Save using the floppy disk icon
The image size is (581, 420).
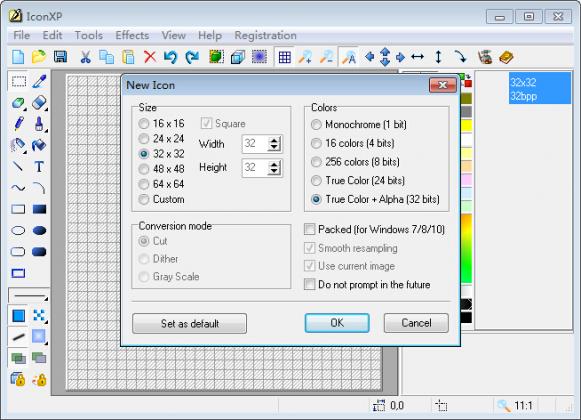[x=60, y=57]
